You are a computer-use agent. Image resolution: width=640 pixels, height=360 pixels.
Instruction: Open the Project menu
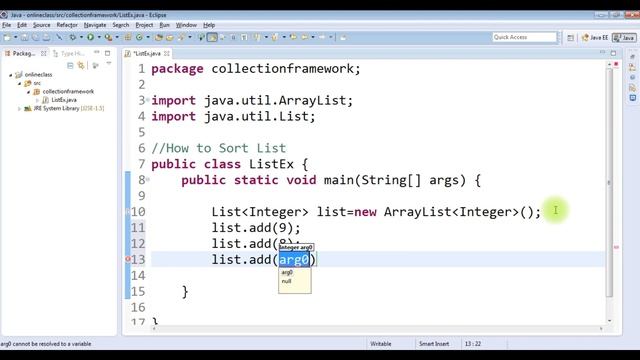(144, 25)
